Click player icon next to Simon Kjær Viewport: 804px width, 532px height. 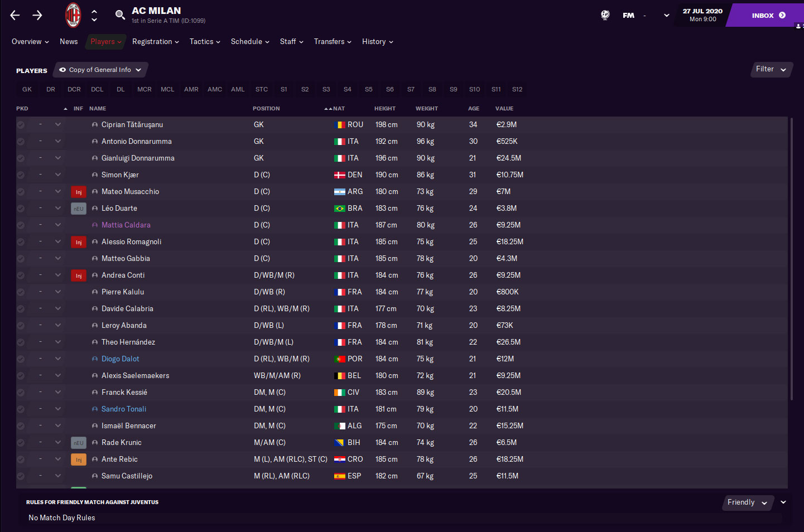coord(95,175)
